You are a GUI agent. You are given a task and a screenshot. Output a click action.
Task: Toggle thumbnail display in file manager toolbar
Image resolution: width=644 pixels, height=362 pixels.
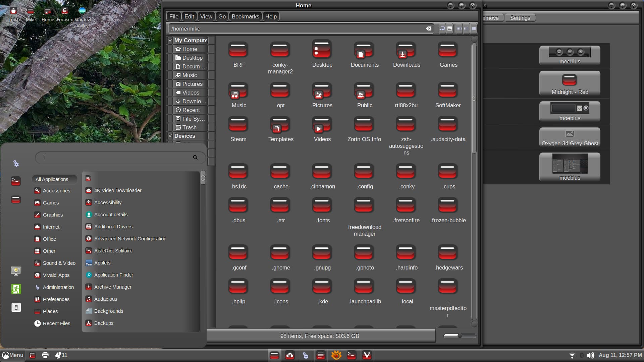point(450,28)
